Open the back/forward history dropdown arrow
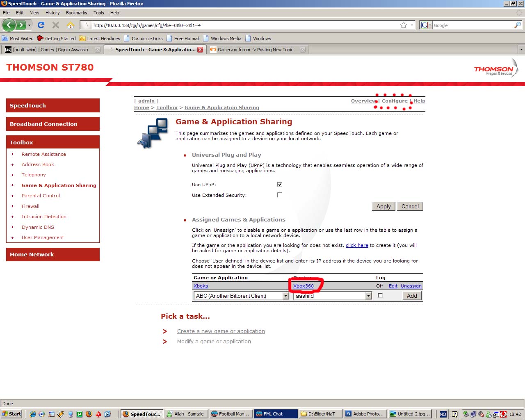Image resolution: width=525 pixels, height=420 pixels. pyautogui.click(x=29, y=25)
